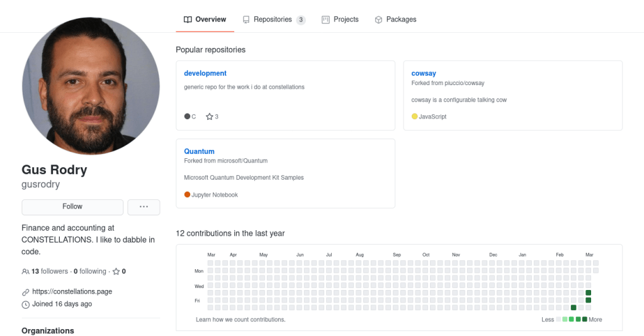
Task: Click the book icon on Overview tab
Action: 188,20
